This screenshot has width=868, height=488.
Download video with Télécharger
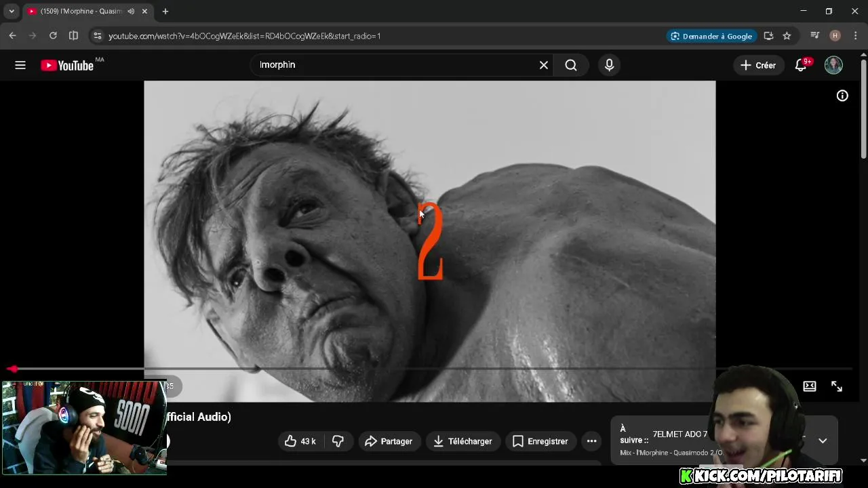[x=463, y=441]
